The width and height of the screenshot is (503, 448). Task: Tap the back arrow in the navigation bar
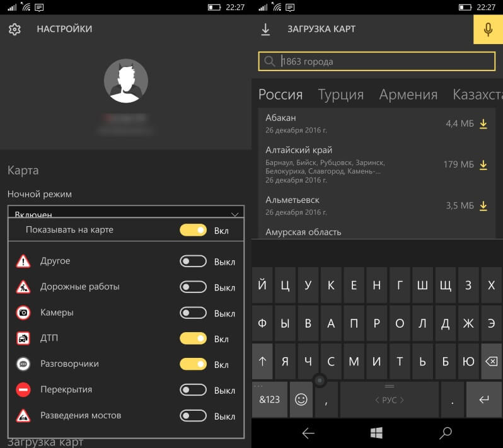308,434
